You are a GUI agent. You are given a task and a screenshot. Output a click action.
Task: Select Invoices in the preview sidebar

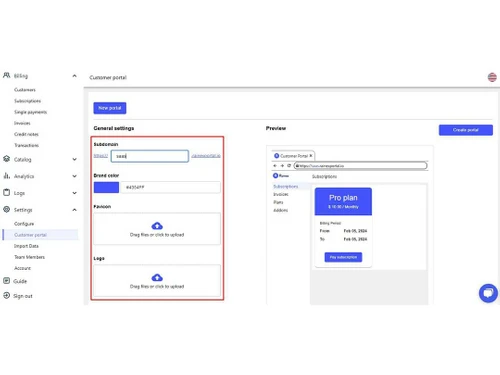pos(281,194)
